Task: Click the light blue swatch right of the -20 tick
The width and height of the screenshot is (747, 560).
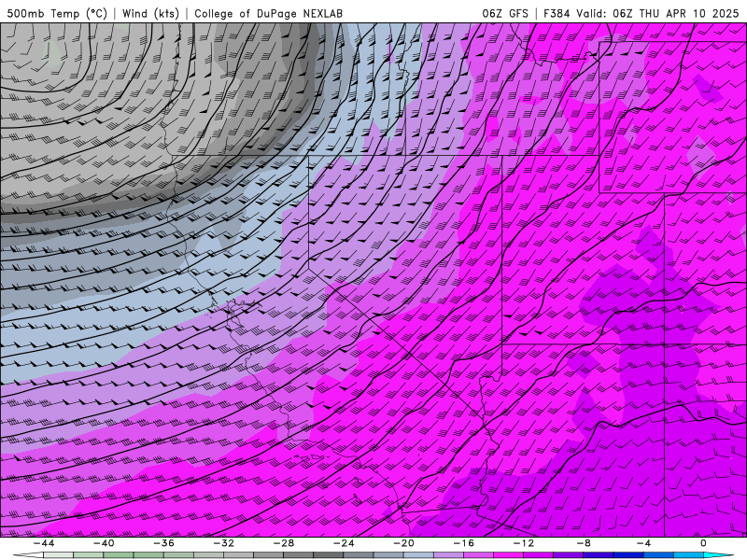Action: (x=419, y=555)
